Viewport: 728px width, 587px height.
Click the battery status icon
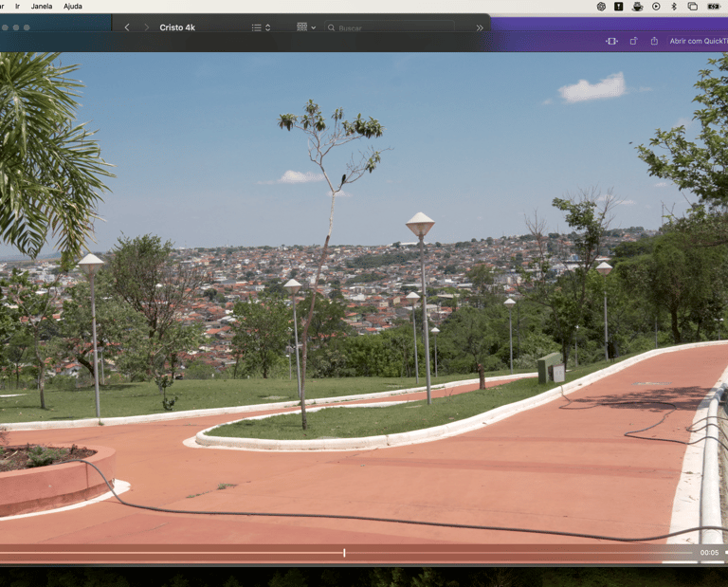pyautogui.click(x=713, y=6)
